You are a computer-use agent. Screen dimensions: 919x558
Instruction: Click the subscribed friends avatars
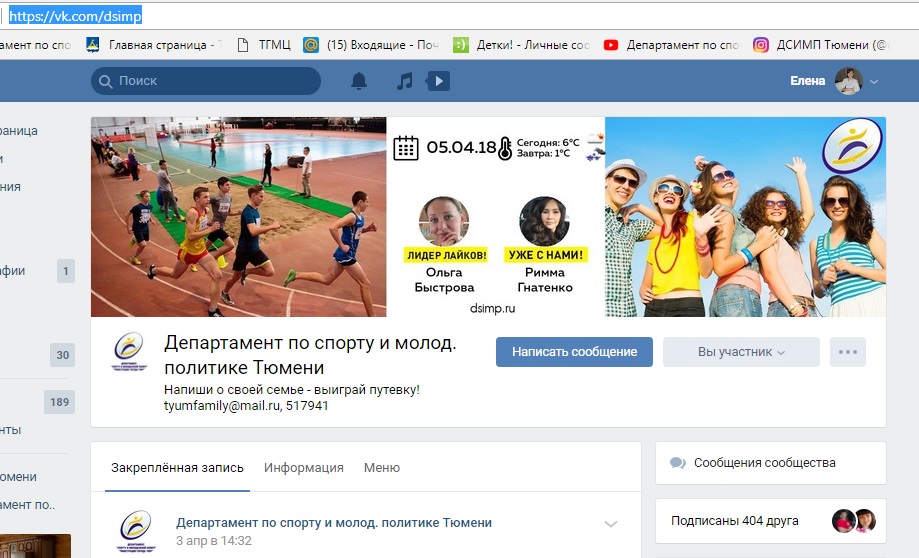(854, 520)
